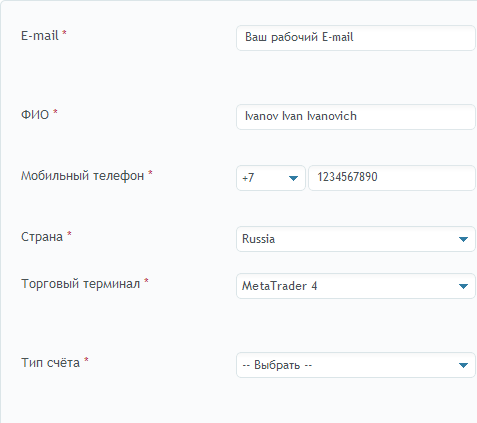Open the Тип счёта Выбрать dropdown
The height and width of the screenshot is (423, 477).
pos(356,365)
